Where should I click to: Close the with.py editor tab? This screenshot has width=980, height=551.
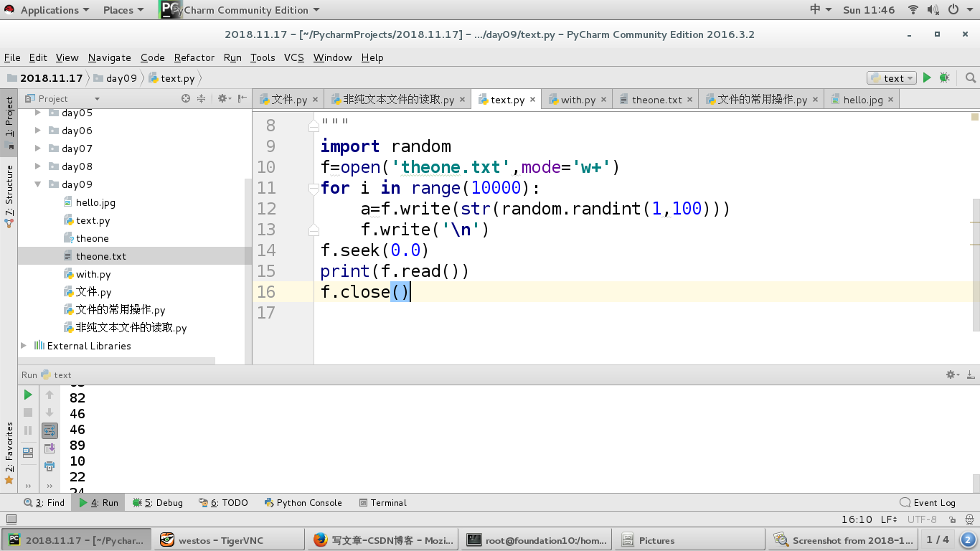603,100
